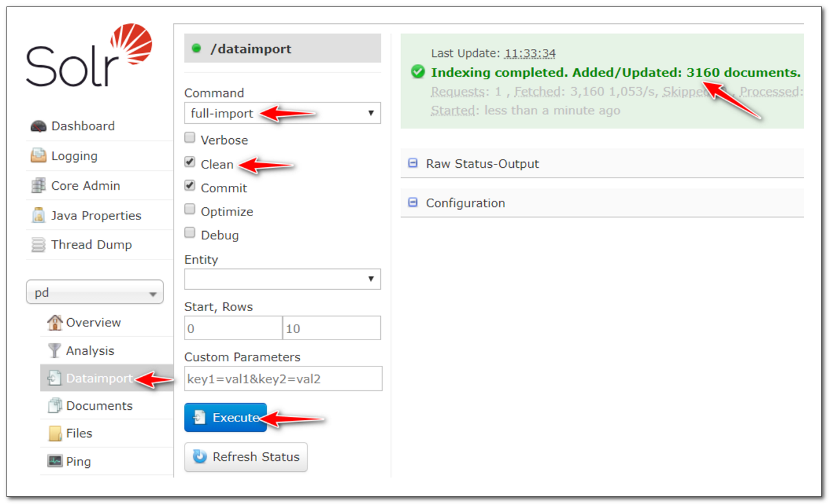Click the Overview house icon
This screenshot has width=829, height=504.
tap(56, 322)
